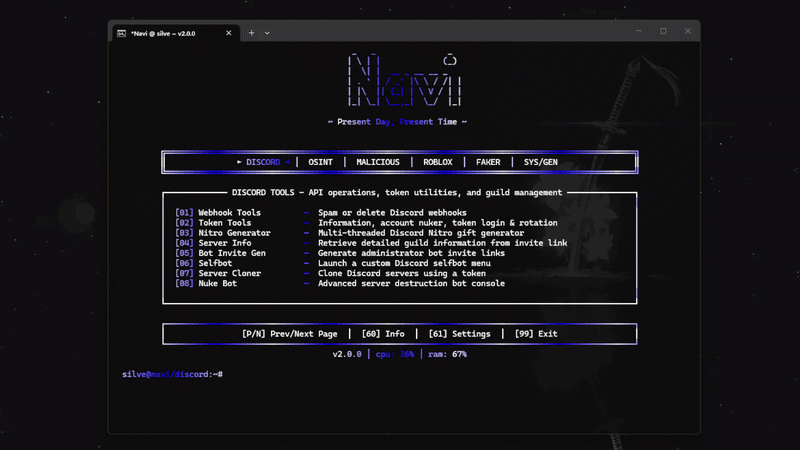The height and width of the screenshot is (450, 800).
Task: Click the [01] Webhook Tools entry
Action: coord(218,213)
